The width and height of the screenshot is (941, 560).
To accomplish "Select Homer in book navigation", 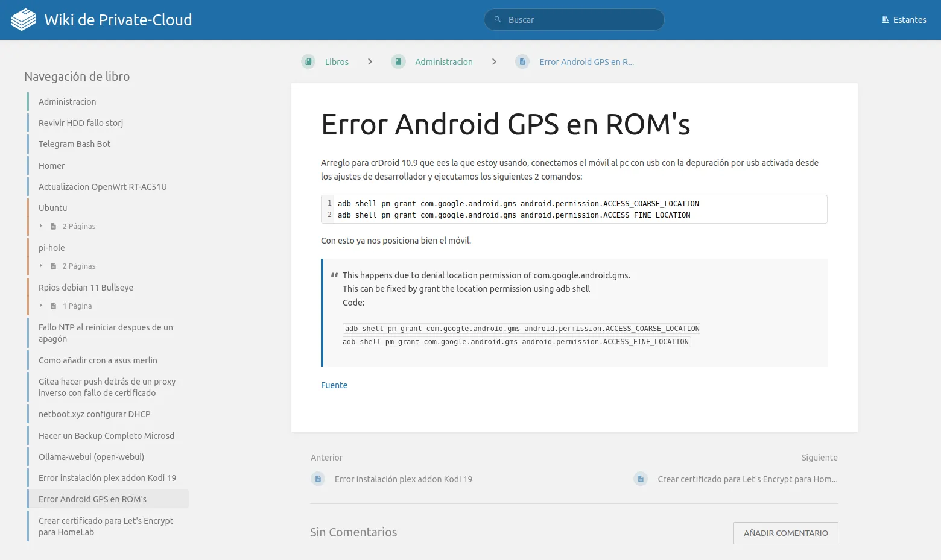I will (51, 166).
